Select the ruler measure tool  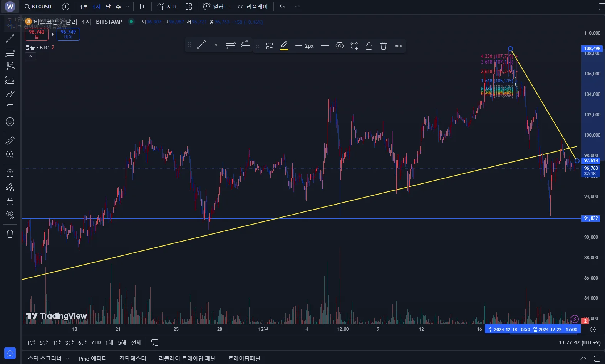click(10, 140)
